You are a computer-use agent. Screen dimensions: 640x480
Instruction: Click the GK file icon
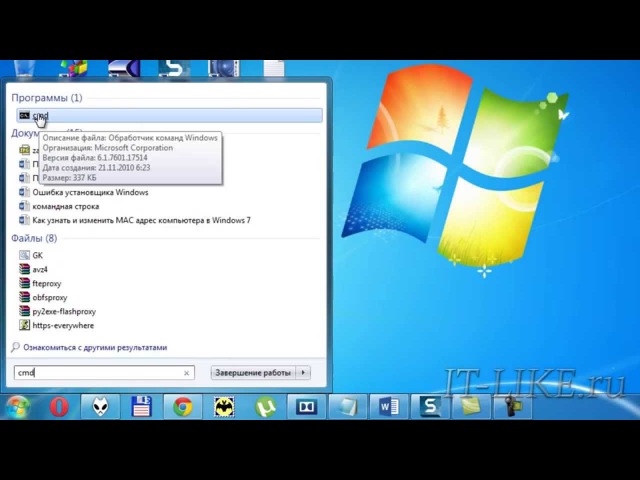[24, 255]
